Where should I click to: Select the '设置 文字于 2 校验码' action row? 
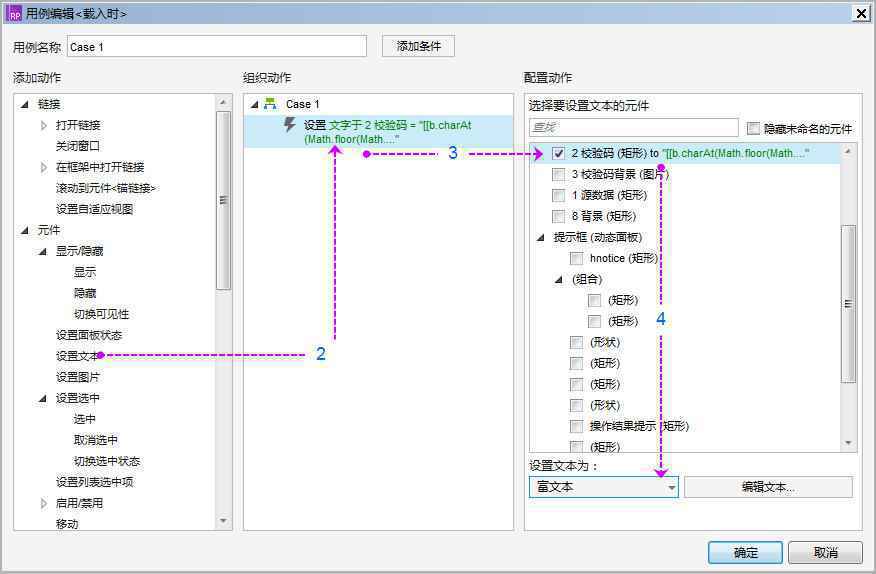(x=379, y=132)
